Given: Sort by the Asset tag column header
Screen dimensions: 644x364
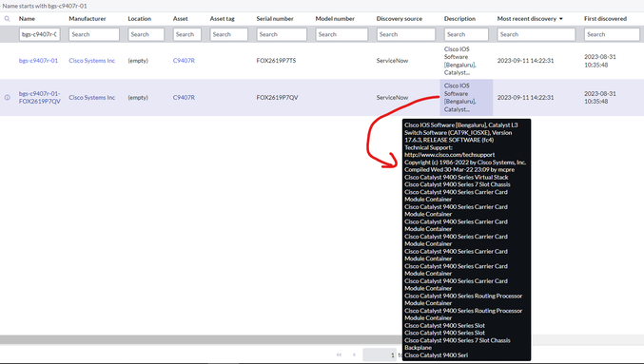Looking at the screenshot, I should point(223,18).
